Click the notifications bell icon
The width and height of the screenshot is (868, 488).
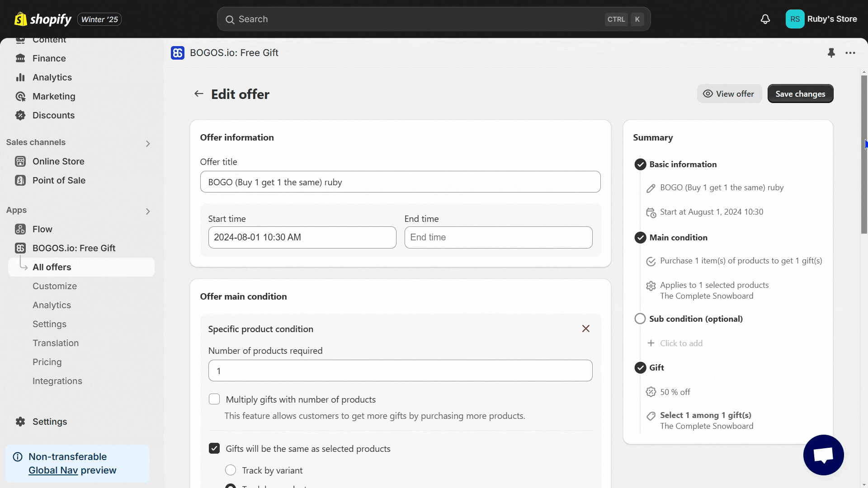coord(765,19)
